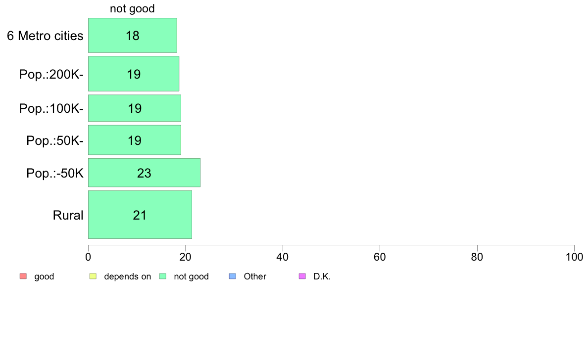
Task: Select the Rural bar showing 21
Action: click(x=140, y=215)
